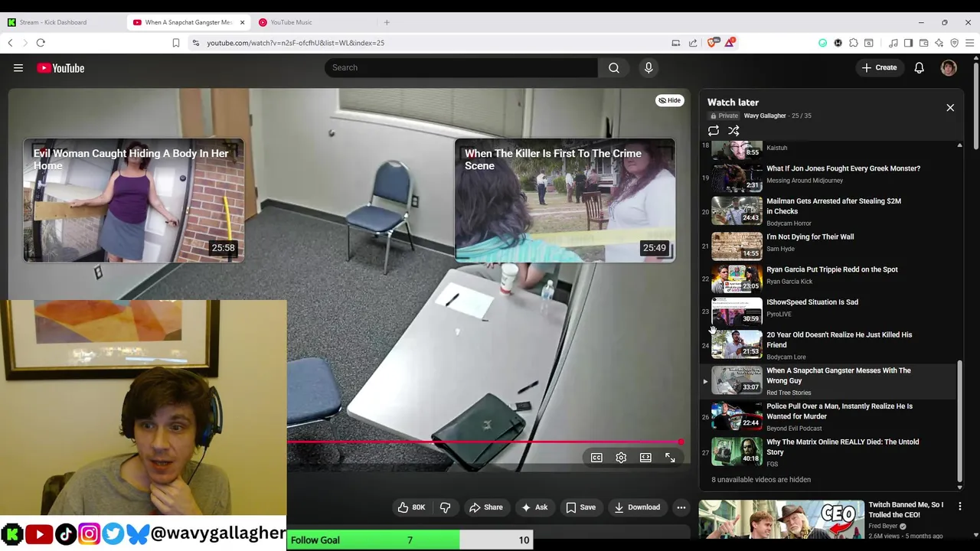Close the Snapchat Gangster video tab

242,22
